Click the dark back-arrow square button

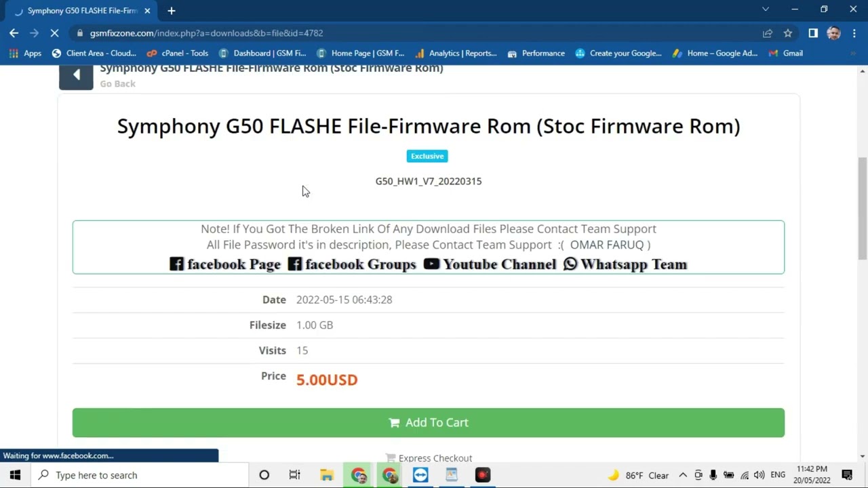76,76
